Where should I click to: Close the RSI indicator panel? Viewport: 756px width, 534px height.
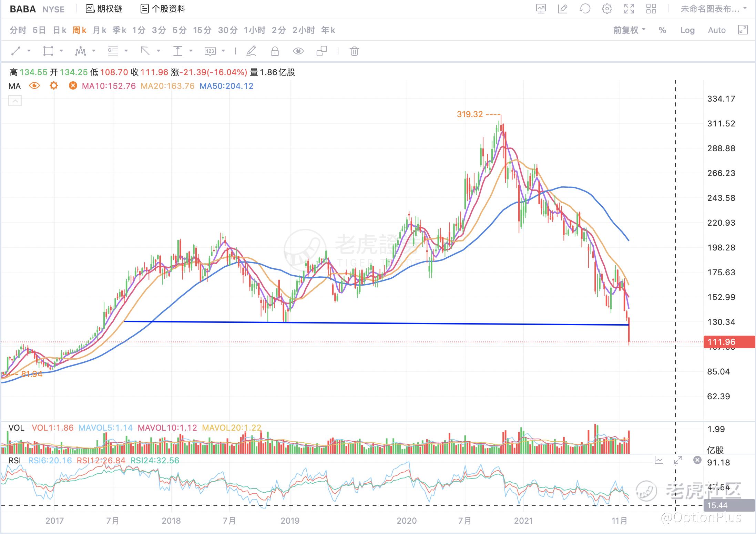697,460
